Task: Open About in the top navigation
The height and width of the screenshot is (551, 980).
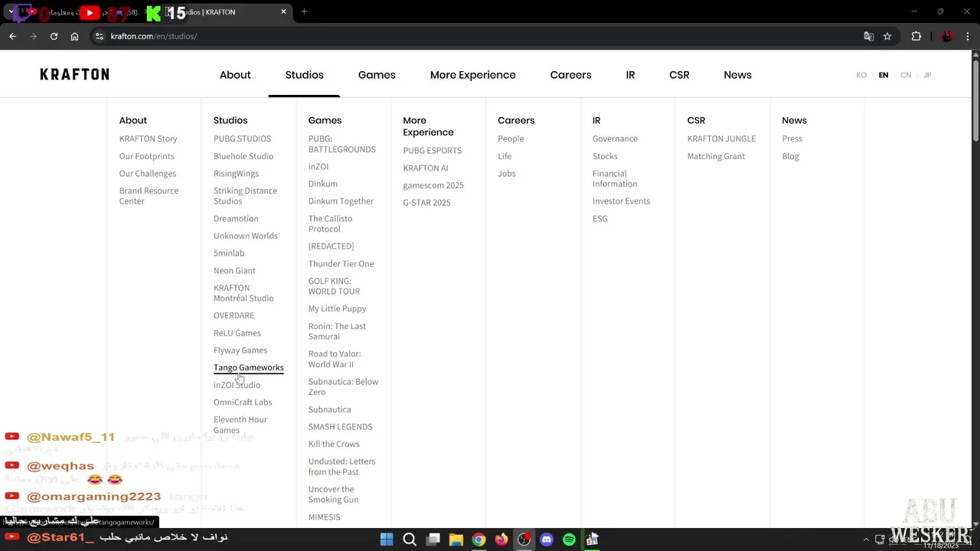Action: tap(235, 75)
